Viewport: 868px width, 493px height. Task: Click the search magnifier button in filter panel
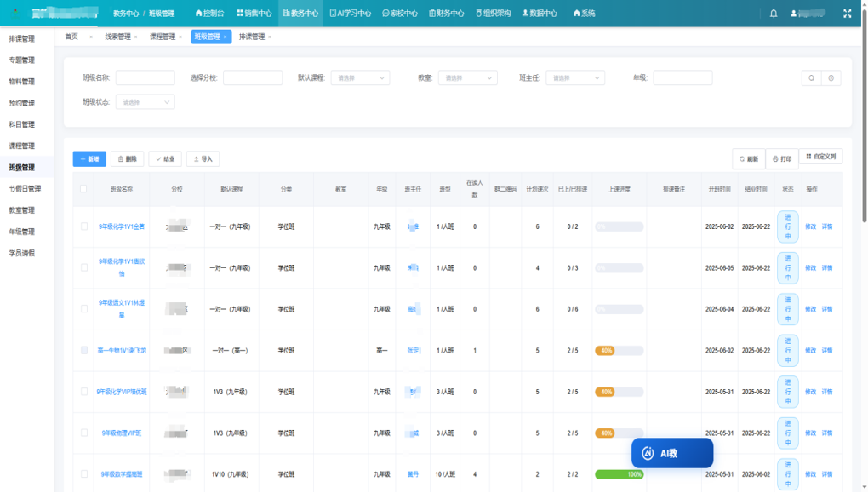pos(812,78)
